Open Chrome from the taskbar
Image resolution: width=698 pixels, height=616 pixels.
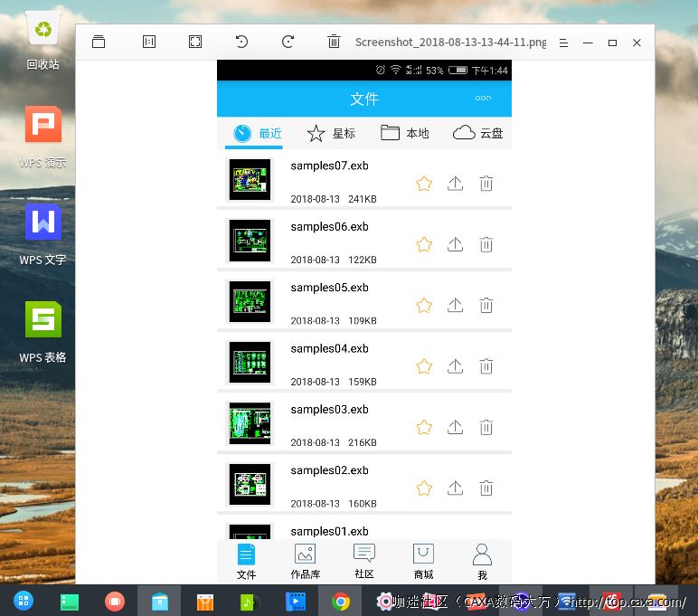[340, 601]
